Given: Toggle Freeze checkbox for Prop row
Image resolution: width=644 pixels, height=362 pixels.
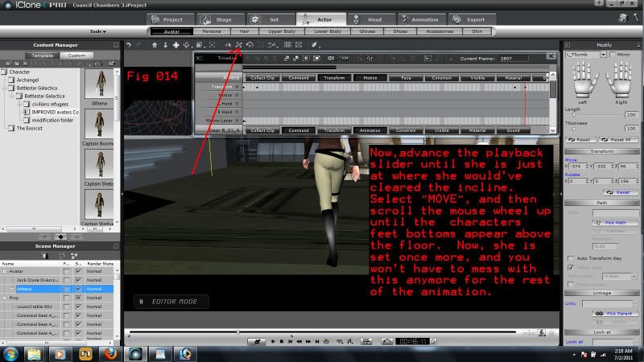Looking at the screenshot, I should [67, 298].
